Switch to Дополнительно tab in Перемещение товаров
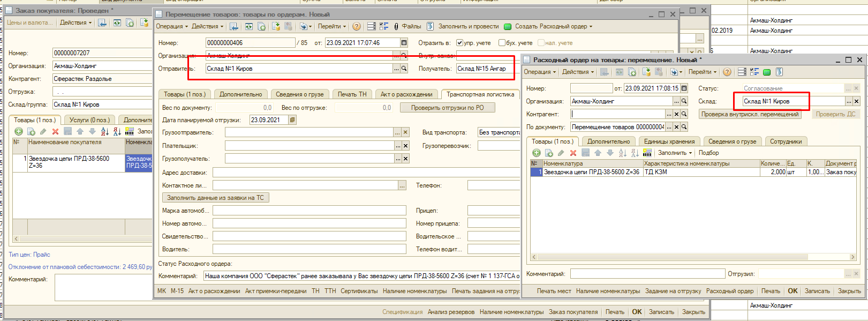The image size is (868, 321). pos(240,94)
